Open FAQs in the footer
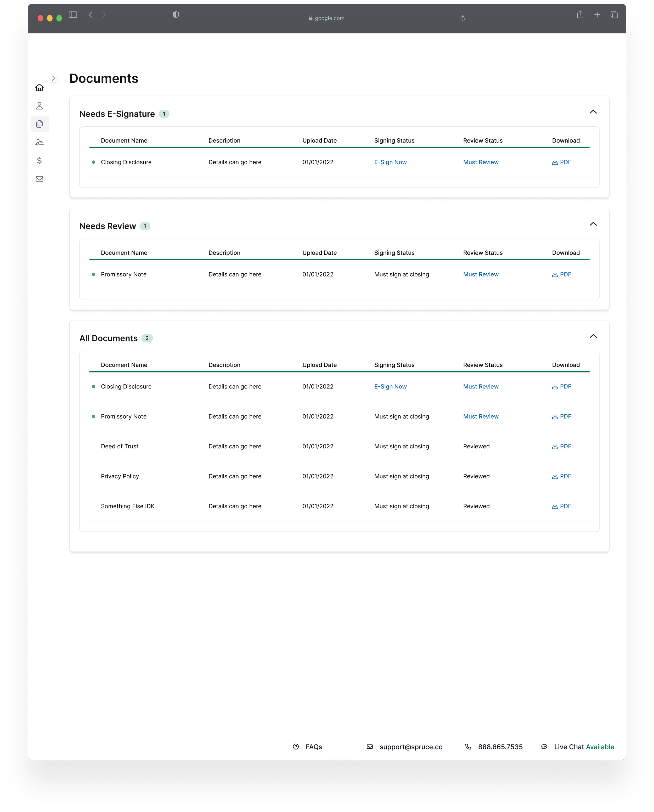This screenshot has height=812, width=654. click(313, 747)
